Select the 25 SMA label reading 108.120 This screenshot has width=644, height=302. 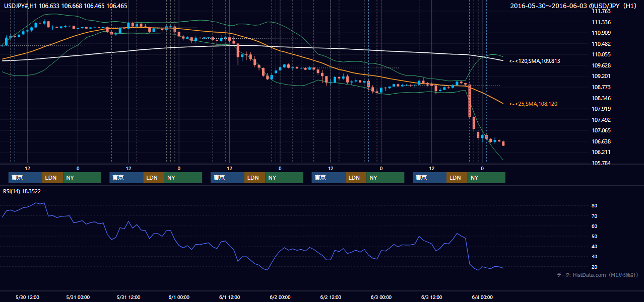[x=533, y=104]
